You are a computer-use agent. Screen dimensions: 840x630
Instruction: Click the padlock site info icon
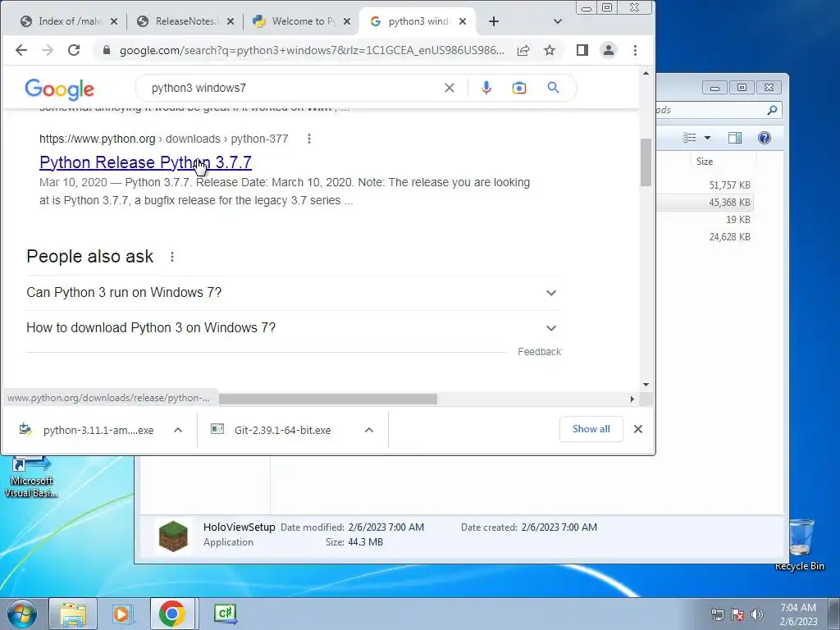tap(106, 50)
